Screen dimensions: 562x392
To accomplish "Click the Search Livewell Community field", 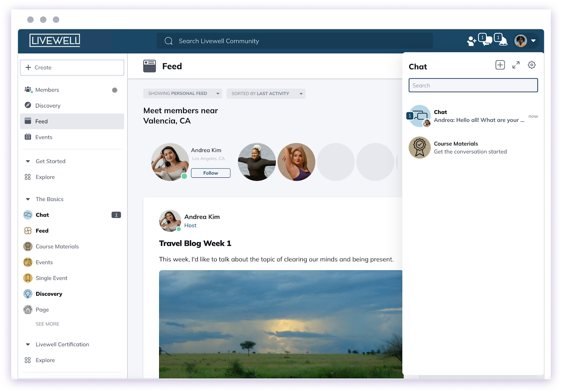I will [295, 41].
